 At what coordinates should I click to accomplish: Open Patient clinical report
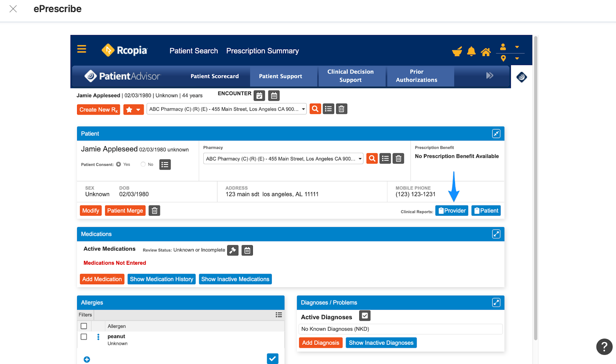[x=486, y=210]
